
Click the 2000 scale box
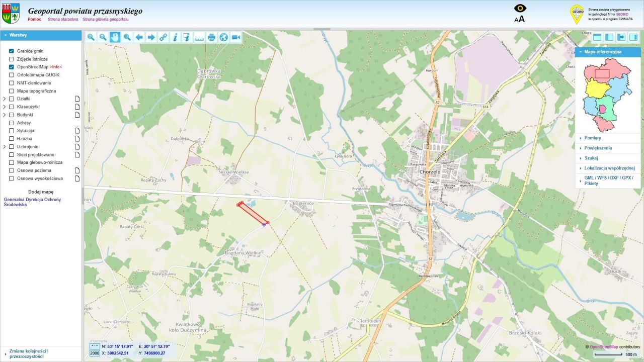click(x=95, y=353)
